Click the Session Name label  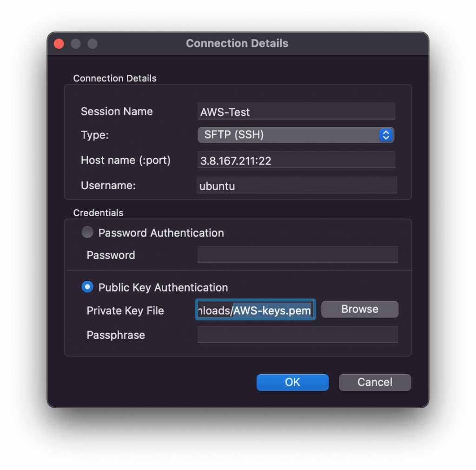click(x=117, y=112)
